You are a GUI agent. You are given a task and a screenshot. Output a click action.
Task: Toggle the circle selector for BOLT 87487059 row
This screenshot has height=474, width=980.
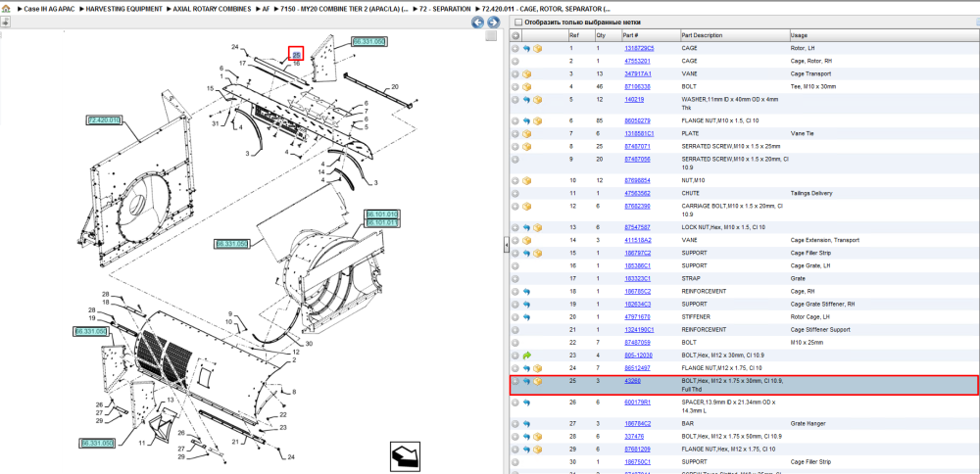(x=515, y=342)
